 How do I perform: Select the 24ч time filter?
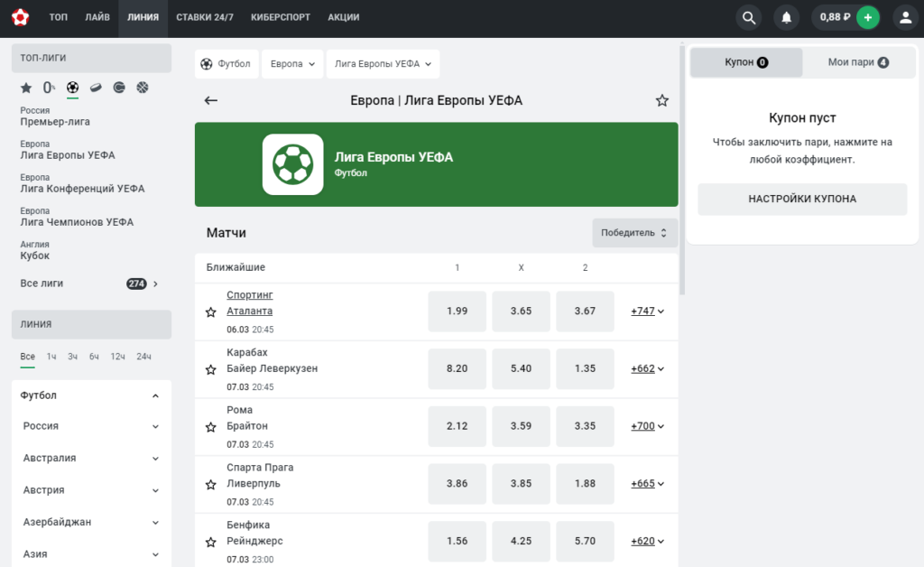pos(143,357)
